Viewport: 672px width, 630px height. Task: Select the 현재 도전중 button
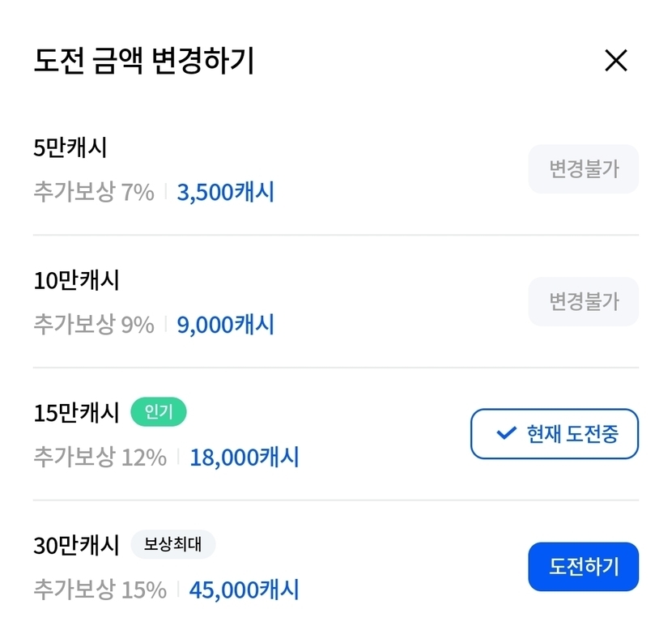click(555, 434)
